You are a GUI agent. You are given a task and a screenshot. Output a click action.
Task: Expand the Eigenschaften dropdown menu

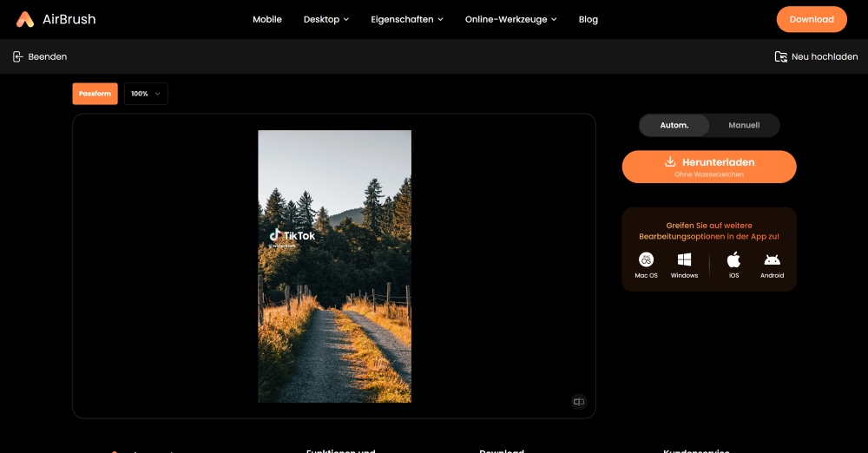tap(407, 19)
